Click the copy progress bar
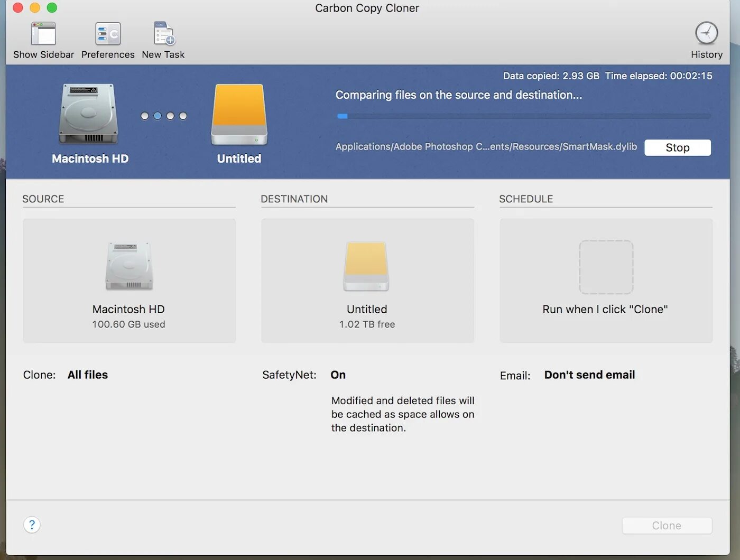The height and width of the screenshot is (560, 740). coord(523,116)
